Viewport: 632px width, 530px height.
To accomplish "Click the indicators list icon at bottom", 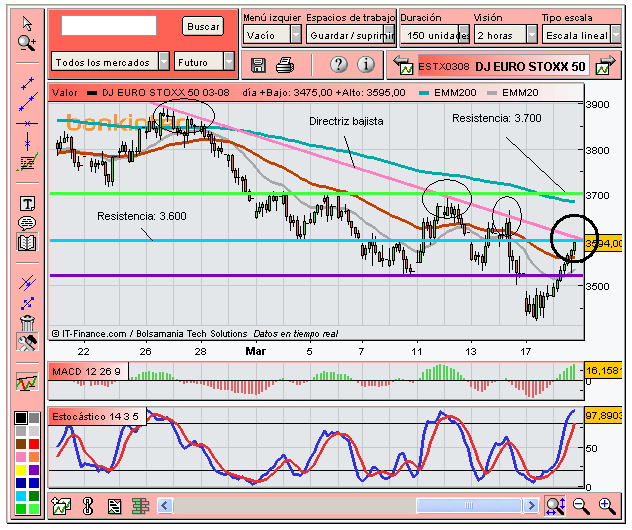I will point(114,506).
